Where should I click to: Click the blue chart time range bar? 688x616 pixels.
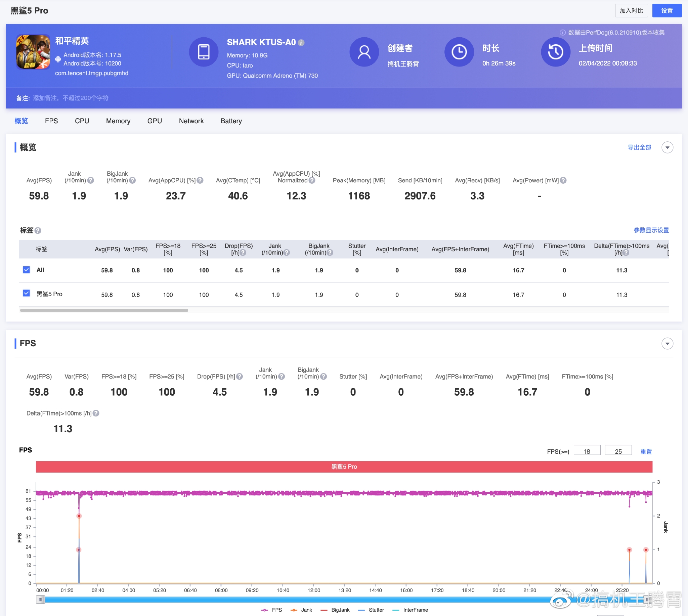(x=344, y=600)
